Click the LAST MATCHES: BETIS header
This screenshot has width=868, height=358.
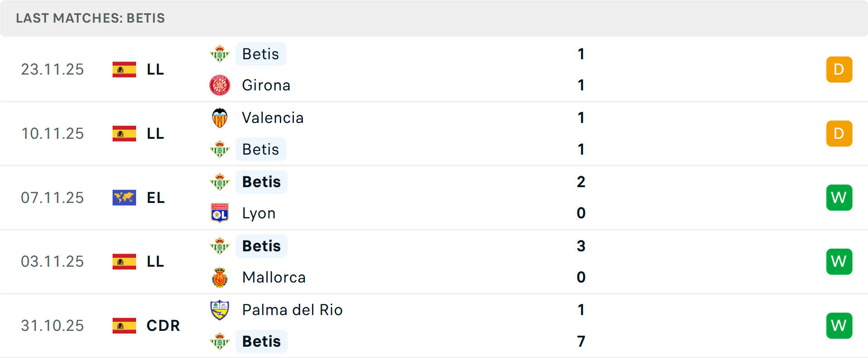click(90, 19)
